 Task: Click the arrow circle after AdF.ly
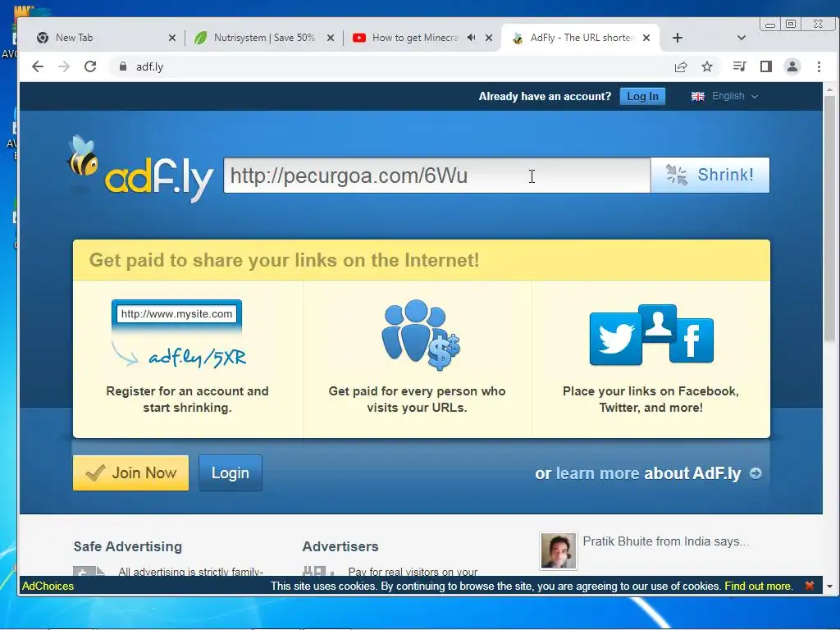756,473
